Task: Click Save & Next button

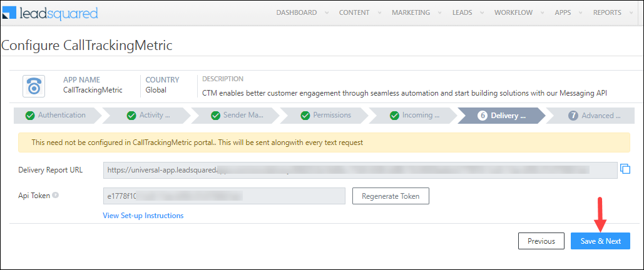Action: [x=600, y=241]
